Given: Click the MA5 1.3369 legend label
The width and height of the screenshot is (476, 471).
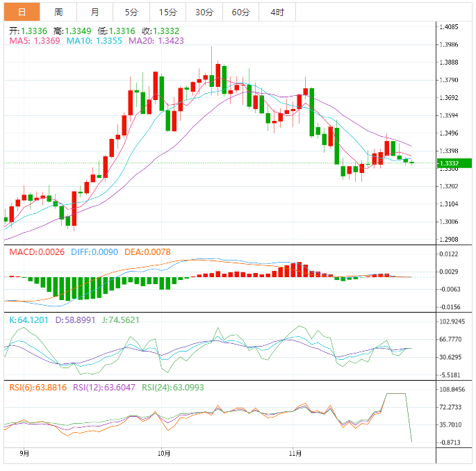Looking at the screenshot, I should point(35,41).
